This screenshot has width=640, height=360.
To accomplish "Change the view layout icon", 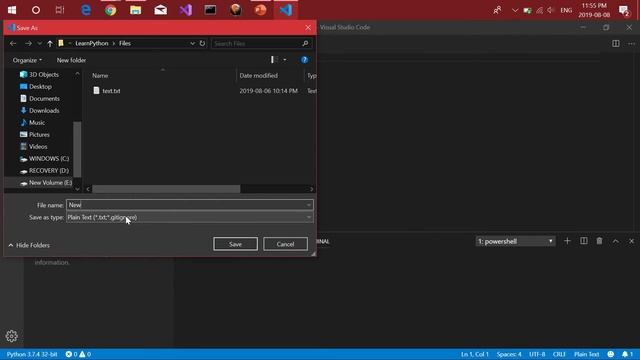I will 274,60.
